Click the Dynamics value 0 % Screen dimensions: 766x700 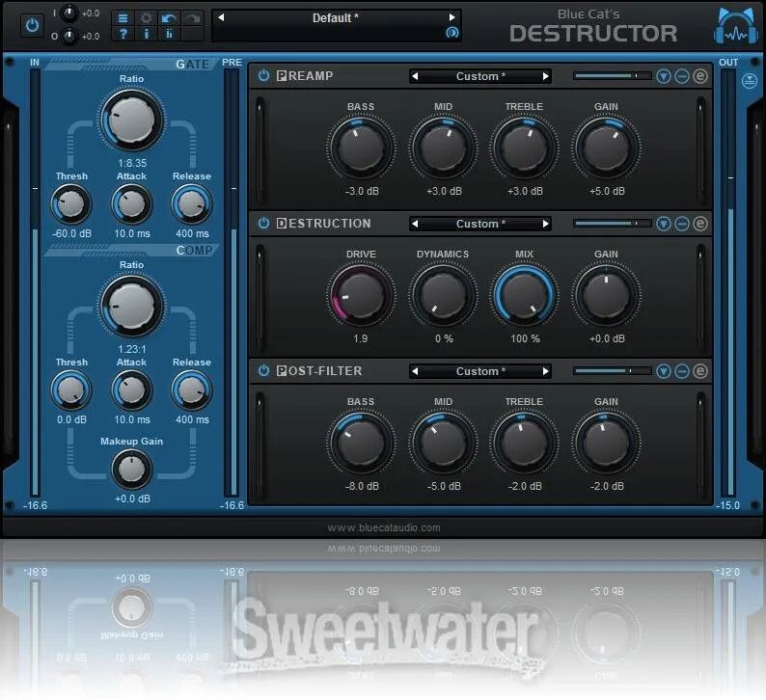[444, 338]
